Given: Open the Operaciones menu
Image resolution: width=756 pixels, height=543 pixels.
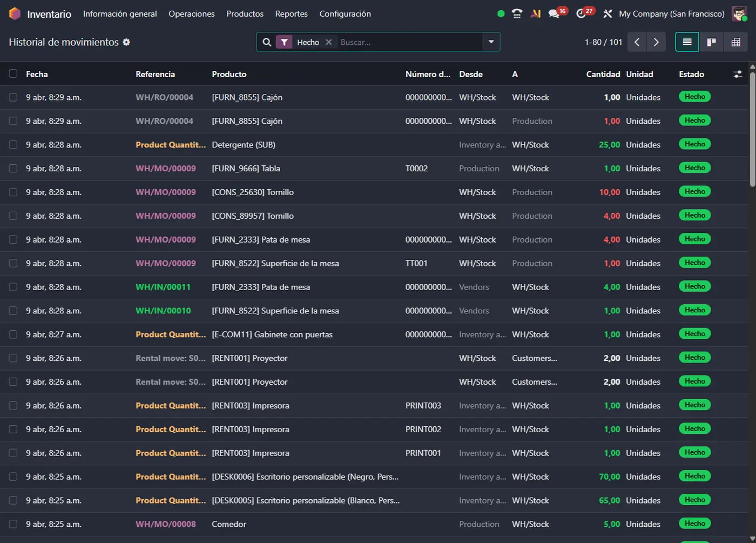Looking at the screenshot, I should point(191,14).
